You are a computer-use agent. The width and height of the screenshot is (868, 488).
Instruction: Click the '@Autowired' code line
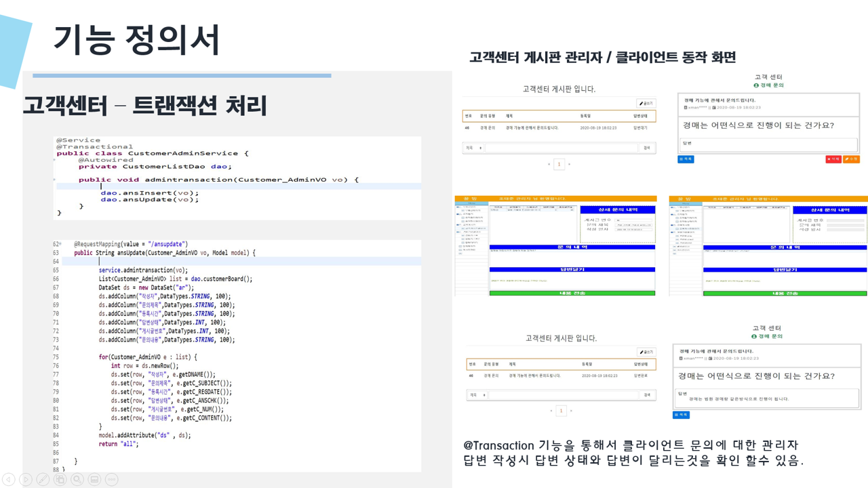[106, 160]
